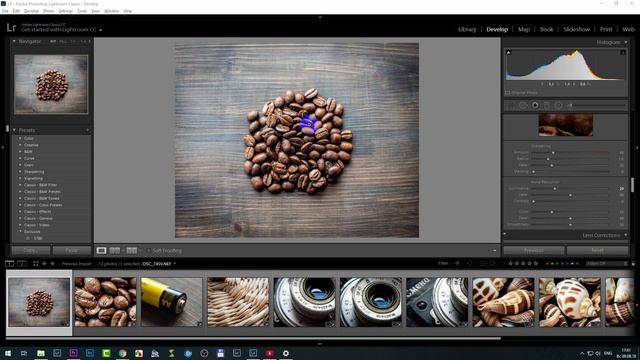
Task: Toggle the Lens Corrections panel switch
Action: [x=505, y=235]
